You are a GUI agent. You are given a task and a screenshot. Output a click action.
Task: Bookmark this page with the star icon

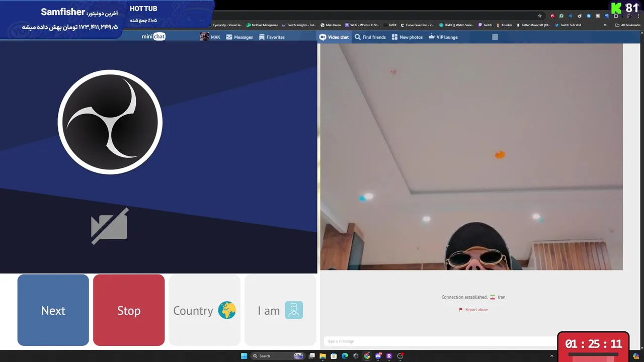[x=540, y=16]
